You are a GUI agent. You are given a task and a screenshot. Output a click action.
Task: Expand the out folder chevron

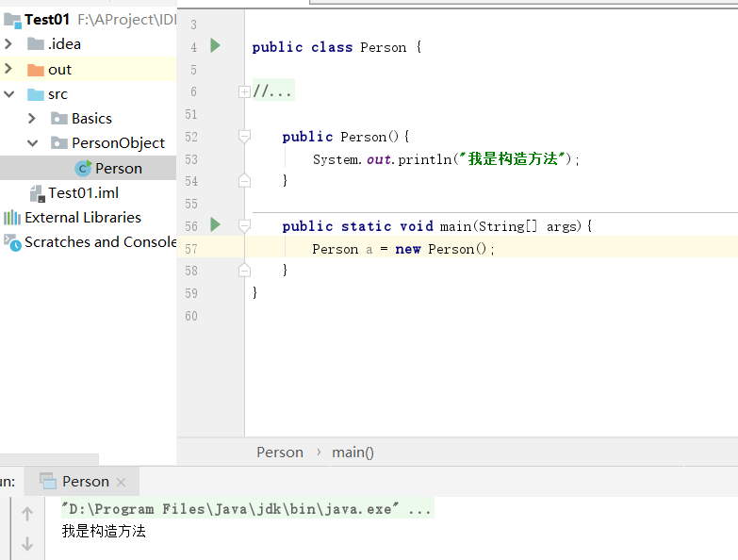8,69
